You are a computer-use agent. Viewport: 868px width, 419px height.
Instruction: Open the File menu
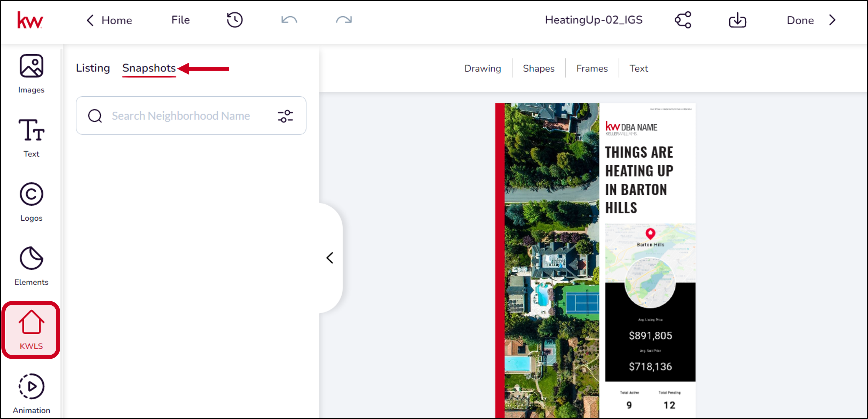tap(180, 20)
